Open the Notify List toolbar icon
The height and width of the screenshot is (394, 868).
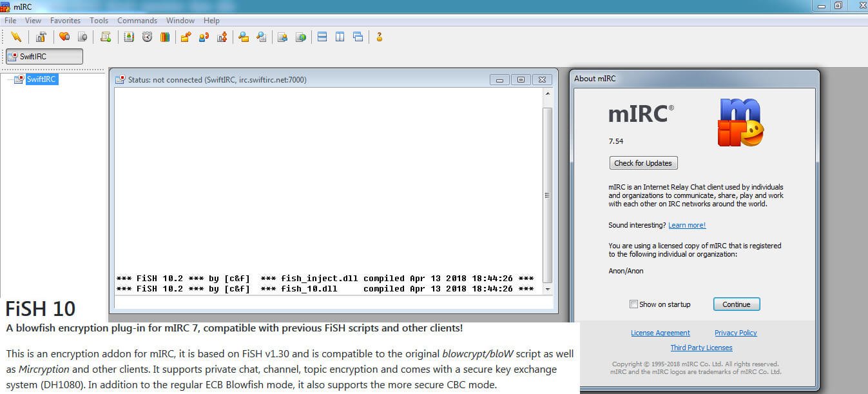(x=282, y=37)
